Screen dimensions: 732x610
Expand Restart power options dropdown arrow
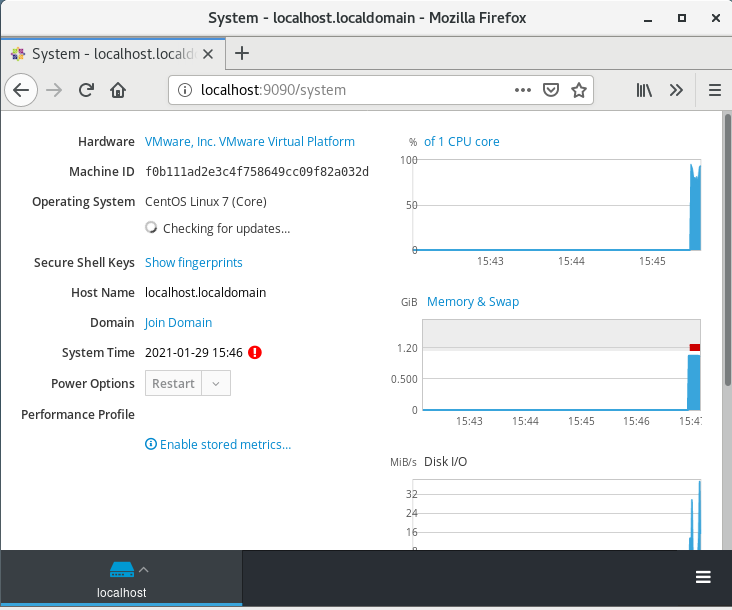tap(217, 384)
